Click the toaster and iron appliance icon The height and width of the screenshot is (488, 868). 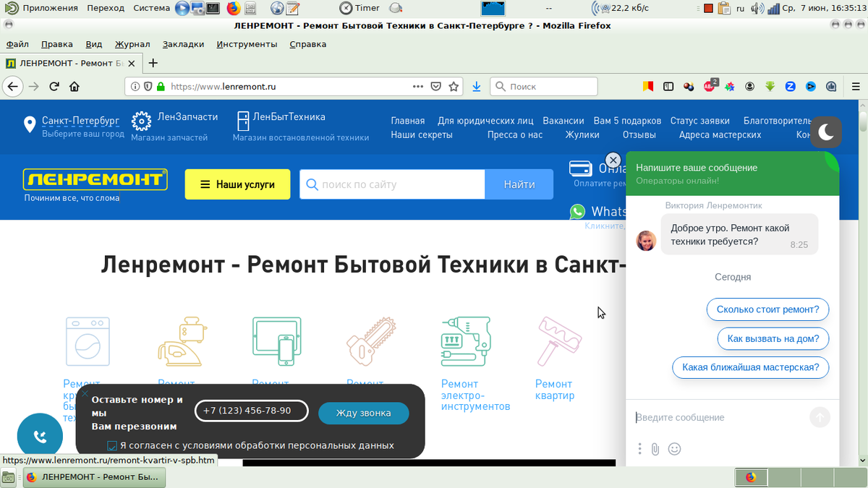point(182,340)
